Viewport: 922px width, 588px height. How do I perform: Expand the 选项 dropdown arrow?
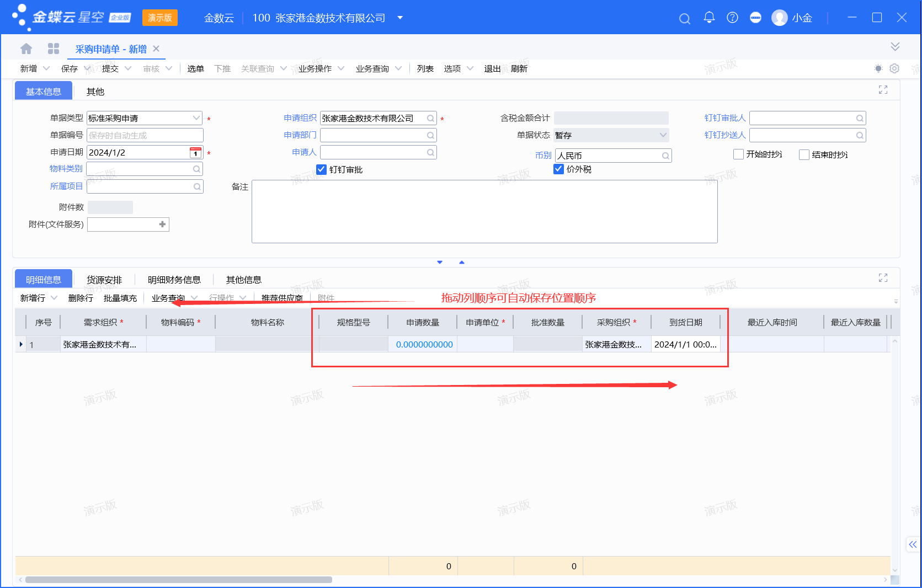(x=470, y=68)
